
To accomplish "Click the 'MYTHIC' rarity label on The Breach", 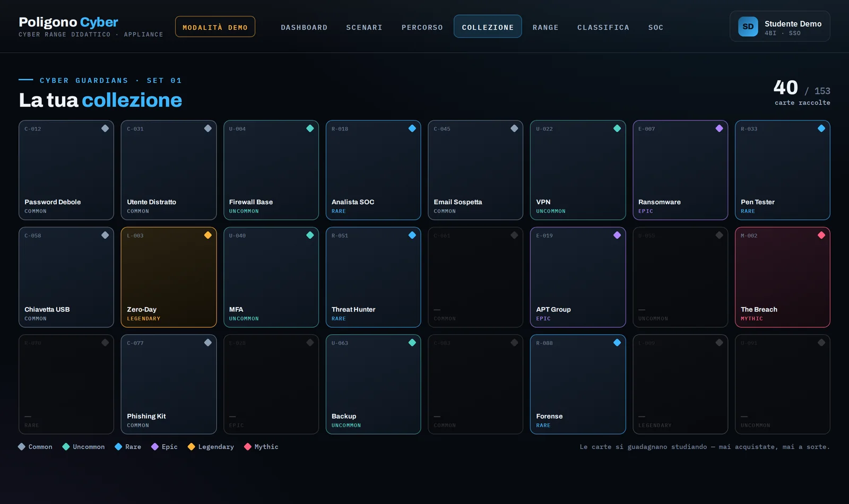I will point(752,319).
